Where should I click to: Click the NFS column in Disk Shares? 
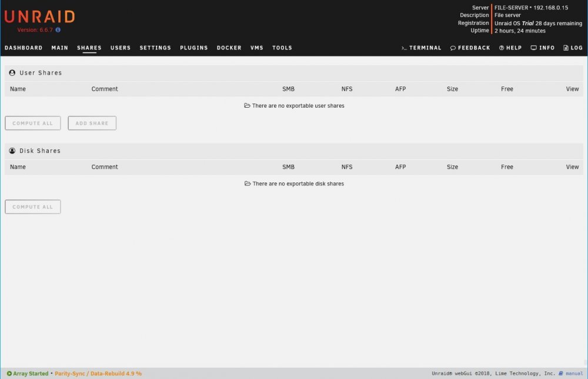[347, 167]
